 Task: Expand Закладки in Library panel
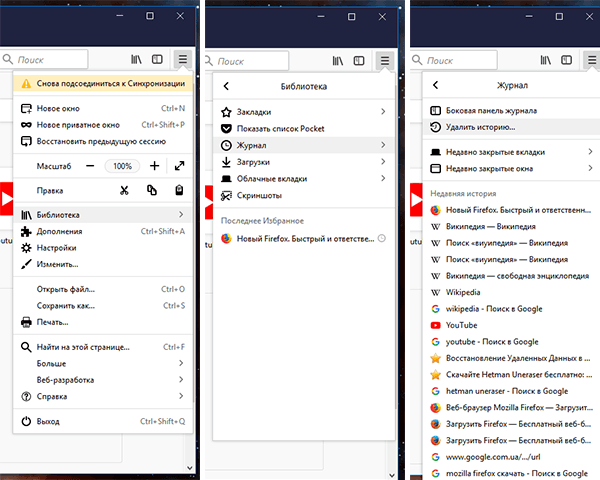[304, 112]
